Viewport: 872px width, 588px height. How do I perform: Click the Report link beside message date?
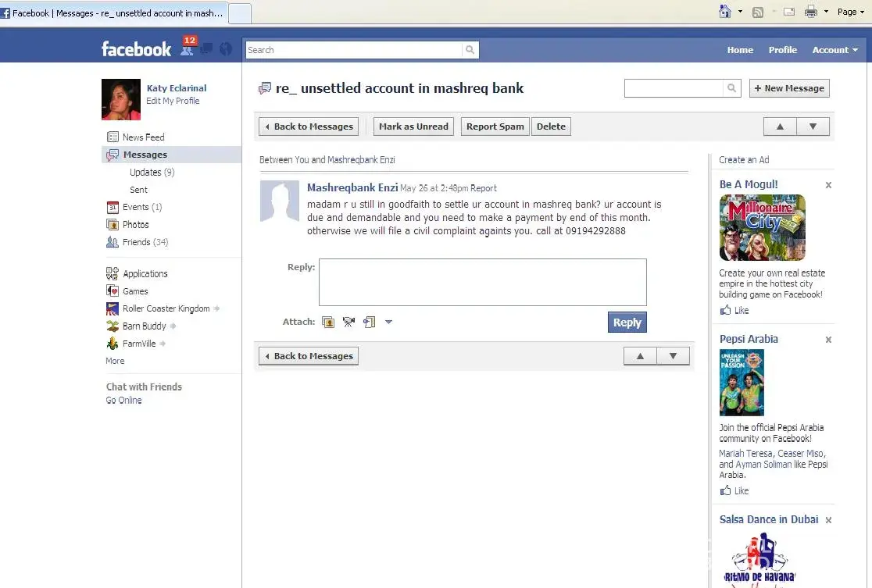[484, 188]
